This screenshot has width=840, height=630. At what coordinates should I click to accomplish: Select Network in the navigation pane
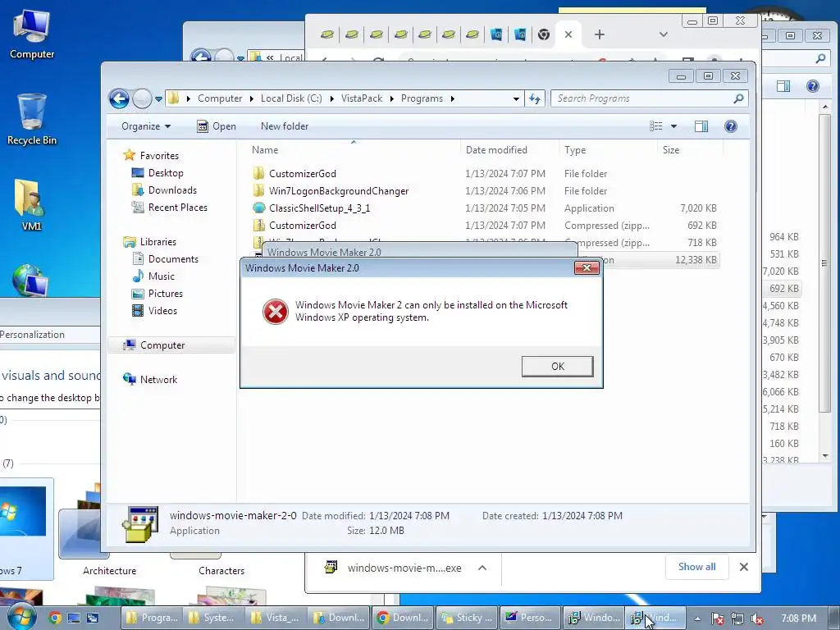pyautogui.click(x=158, y=379)
